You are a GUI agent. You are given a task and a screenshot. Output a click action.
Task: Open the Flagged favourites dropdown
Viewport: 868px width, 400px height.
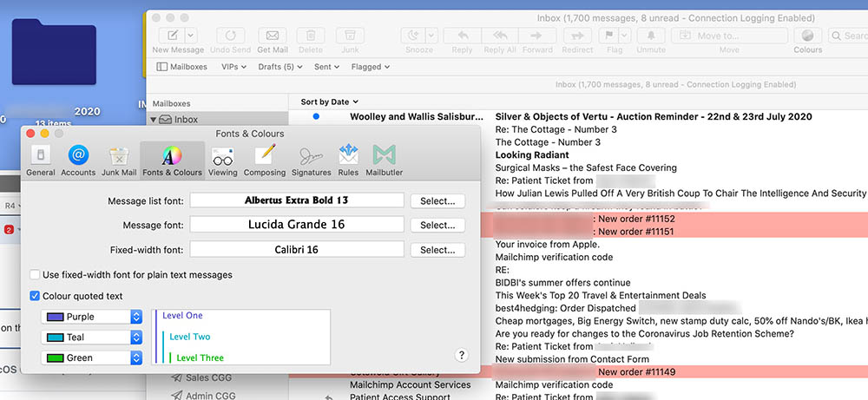click(x=371, y=67)
